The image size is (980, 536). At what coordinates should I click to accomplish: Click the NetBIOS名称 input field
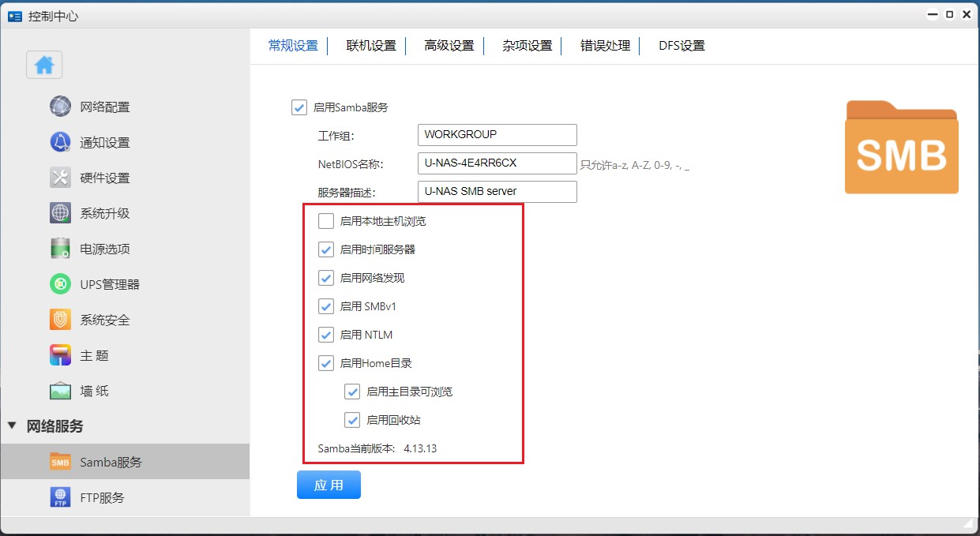pyautogui.click(x=497, y=163)
